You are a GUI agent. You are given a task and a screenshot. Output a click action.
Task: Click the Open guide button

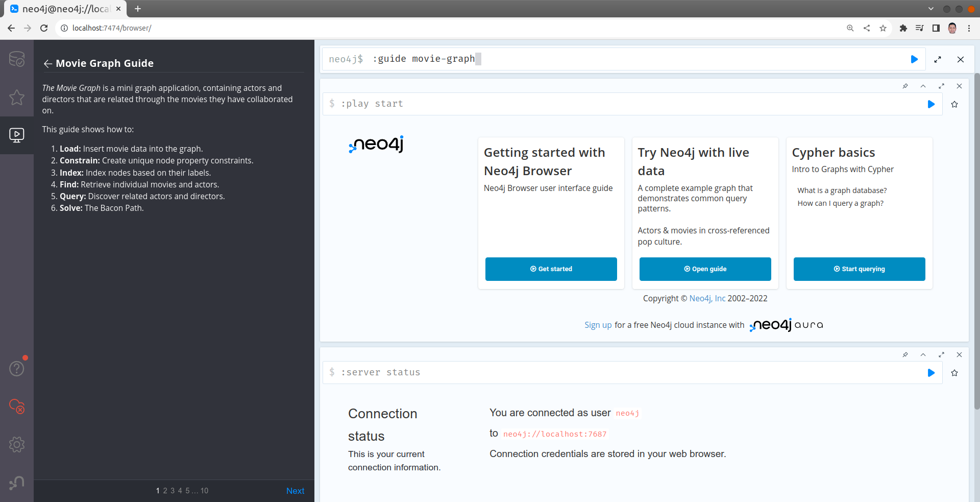(705, 269)
